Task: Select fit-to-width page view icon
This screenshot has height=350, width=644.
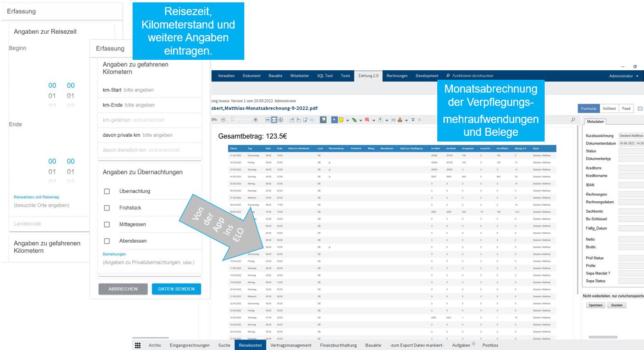Action: coord(274,120)
